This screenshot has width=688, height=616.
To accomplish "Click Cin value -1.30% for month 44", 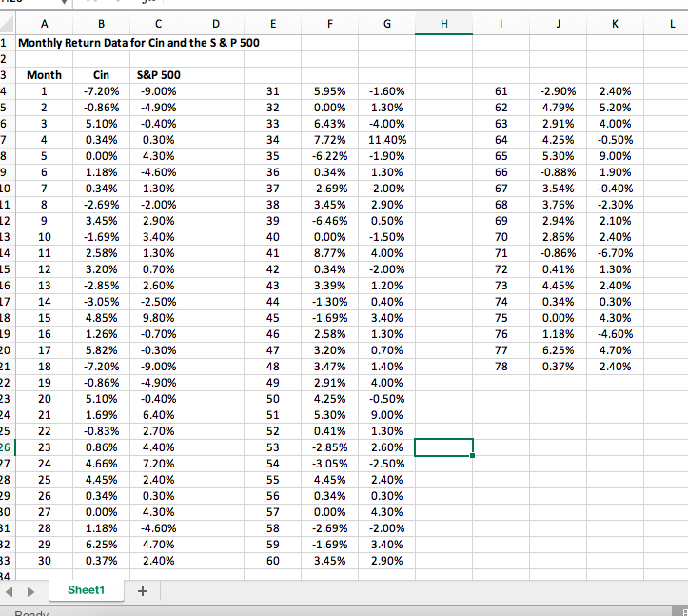I will coord(329,302).
